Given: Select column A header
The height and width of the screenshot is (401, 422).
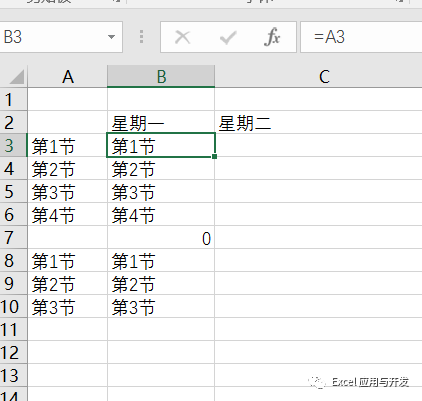Looking at the screenshot, I should tap(68, 77).
